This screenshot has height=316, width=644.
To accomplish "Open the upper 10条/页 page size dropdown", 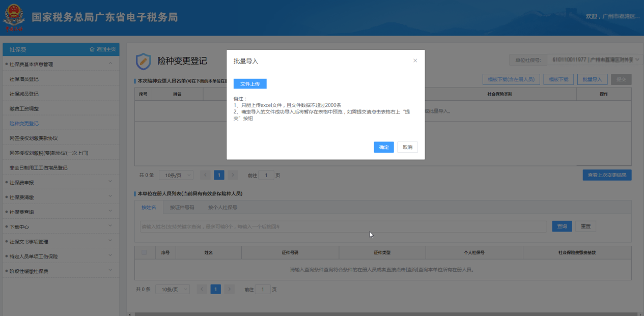I will click(x=176, y=175).
